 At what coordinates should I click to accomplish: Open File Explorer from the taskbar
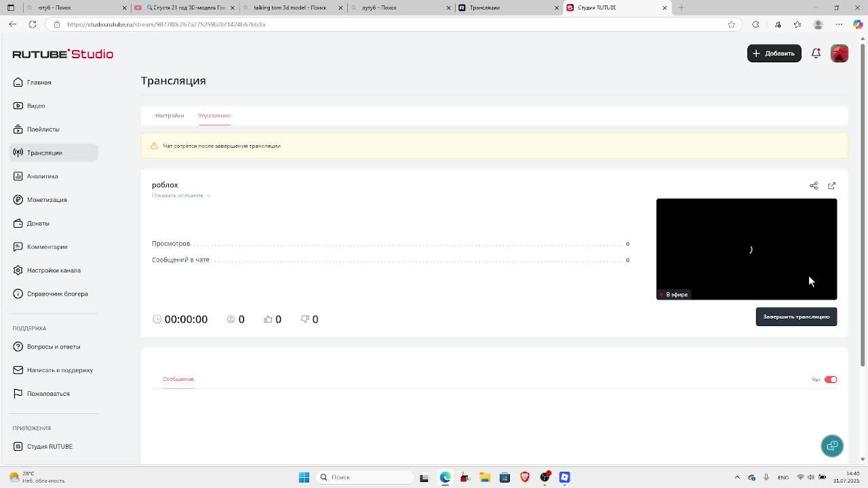tap(485, 477)
